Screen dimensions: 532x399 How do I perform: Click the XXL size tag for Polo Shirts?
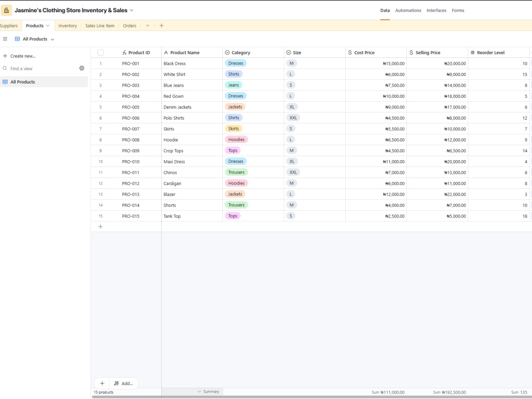(x=293, y=118)
